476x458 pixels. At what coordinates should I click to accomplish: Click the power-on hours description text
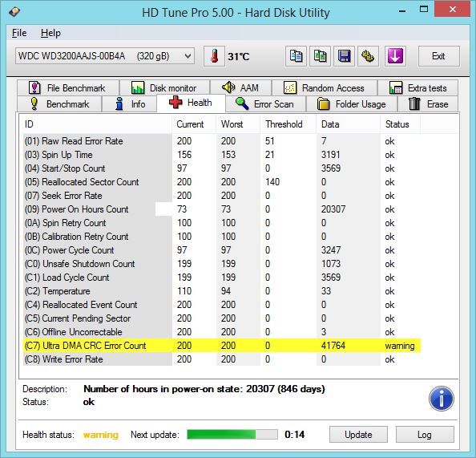204,389
